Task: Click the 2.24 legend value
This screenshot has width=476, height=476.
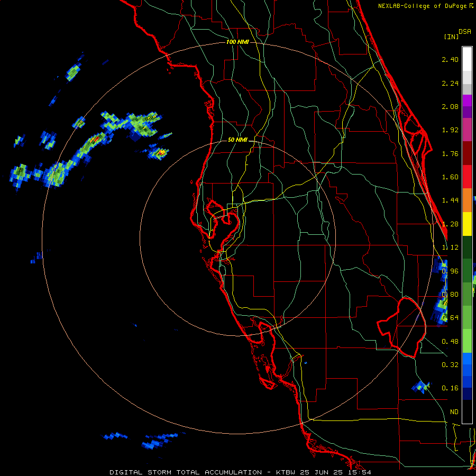Action: (450, 83)
